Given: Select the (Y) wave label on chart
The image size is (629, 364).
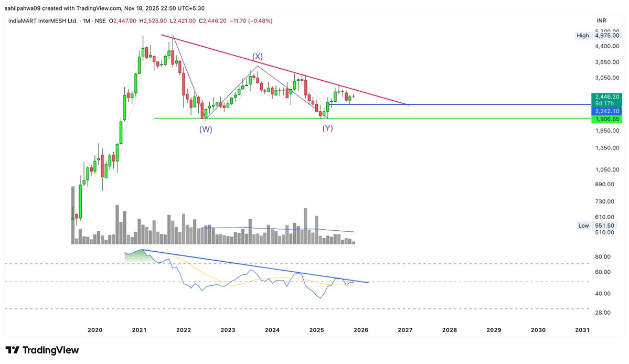Looking at the screenshot, I should tap(327, 128).
